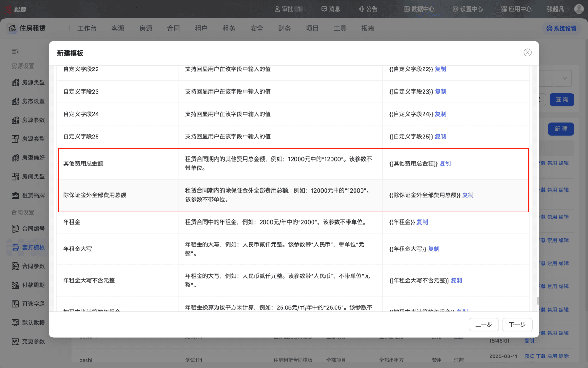The width and height of the screenshot is (588, 368).
Task: Open 房间类型 sidebar icon
Action: tap(15, 176)
